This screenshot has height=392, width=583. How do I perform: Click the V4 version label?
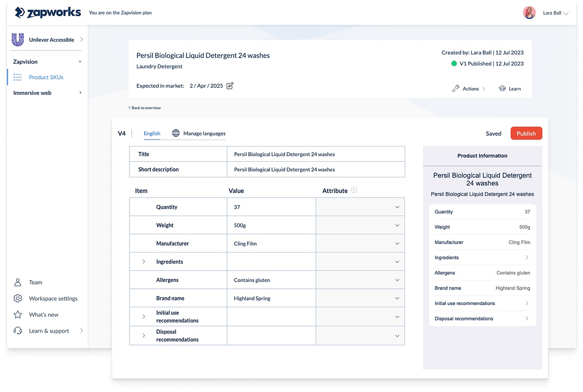tap(122, 134)
